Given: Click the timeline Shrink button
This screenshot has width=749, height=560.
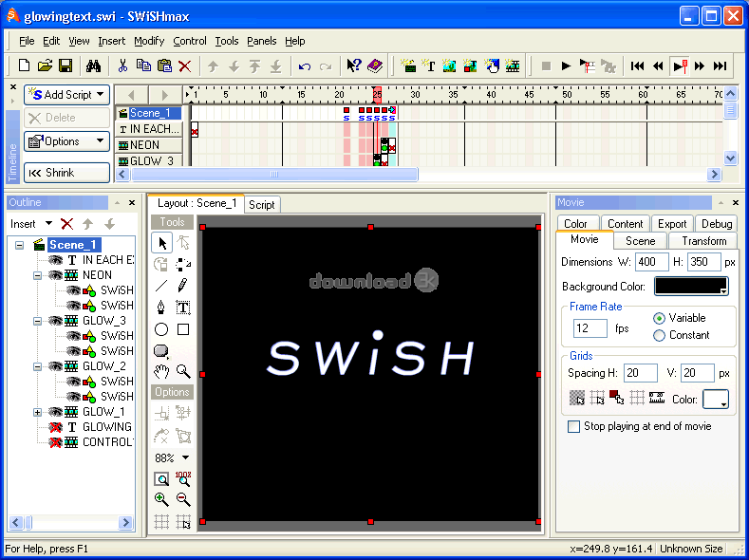Looking at the screenshot, I should [x=66, y=173].
